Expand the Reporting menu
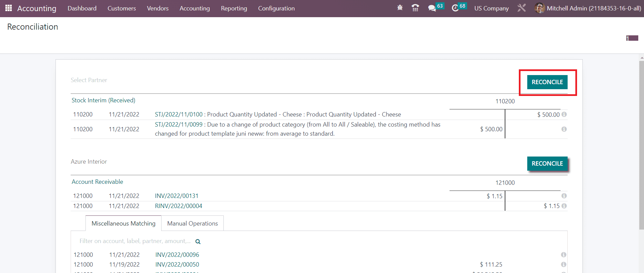Viewport: 644px width, 273px height. tap(234, 8)
